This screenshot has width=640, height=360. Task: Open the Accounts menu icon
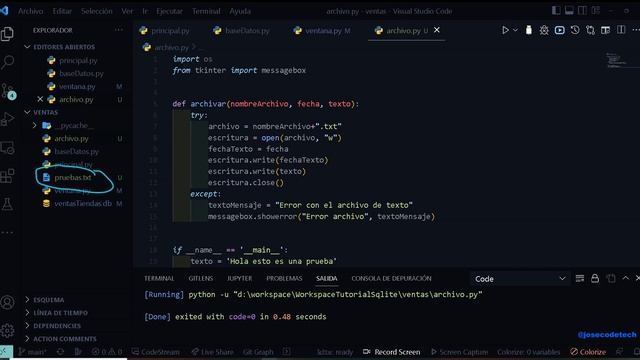coord(7,302)
